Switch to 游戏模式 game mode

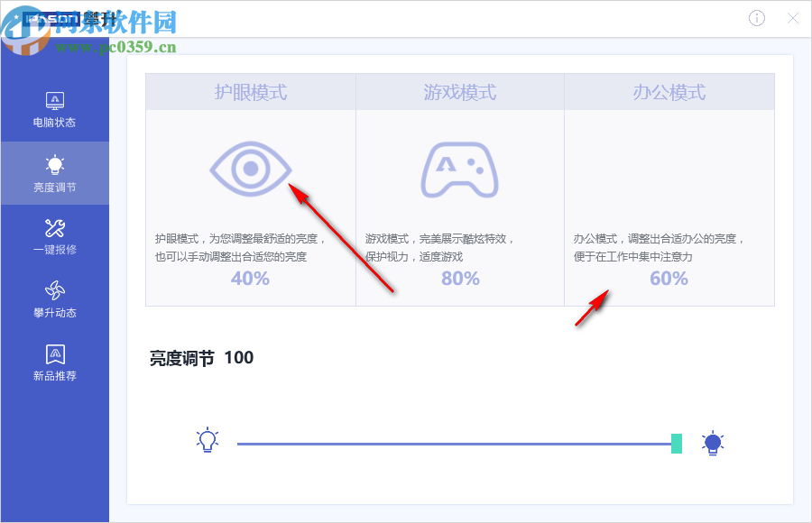coord(459,92)
